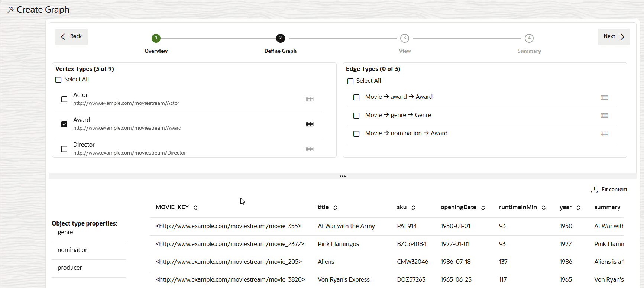This screenshot has width=644, height=288.
Task: Click opening date 1972-01-01
Action: point(455,244)
